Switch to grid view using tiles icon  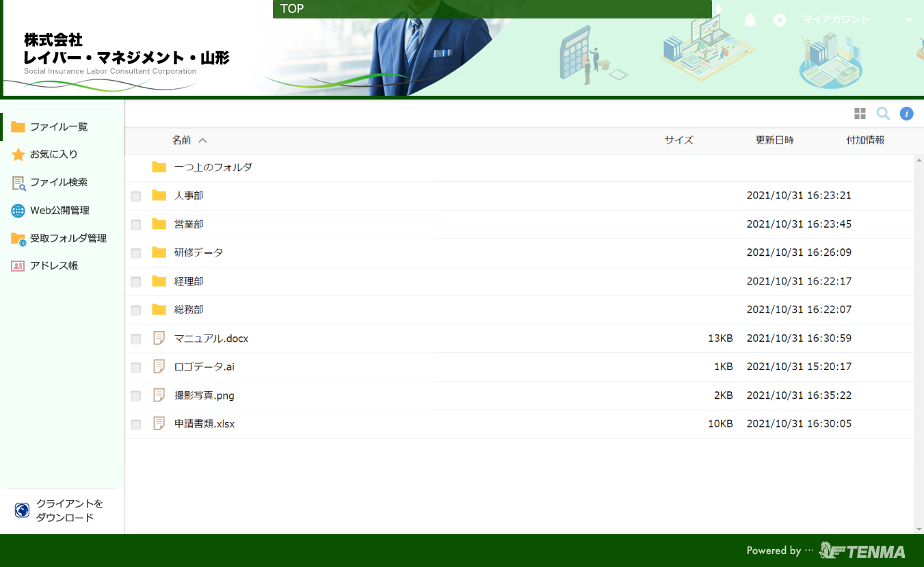[x=860, y=114]
